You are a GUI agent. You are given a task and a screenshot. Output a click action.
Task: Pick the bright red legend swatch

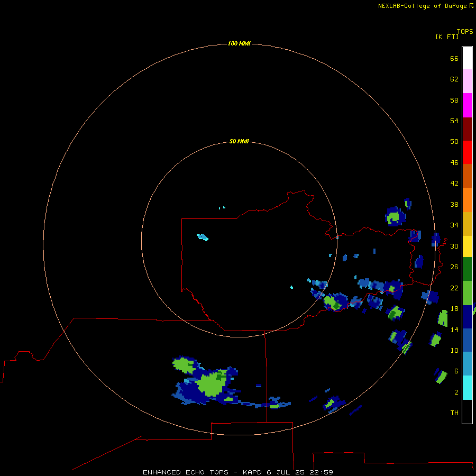[x=467, y=152]
